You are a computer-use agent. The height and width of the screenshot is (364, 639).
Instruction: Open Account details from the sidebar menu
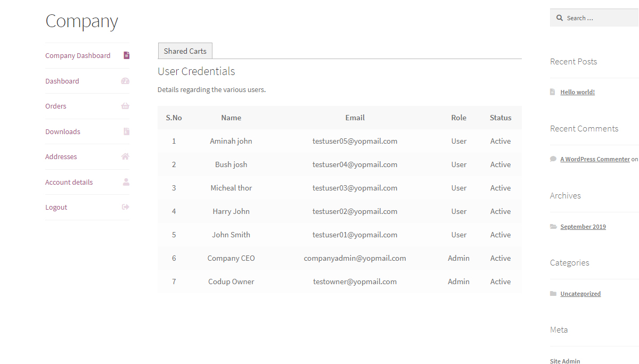[x=69, y=181]
